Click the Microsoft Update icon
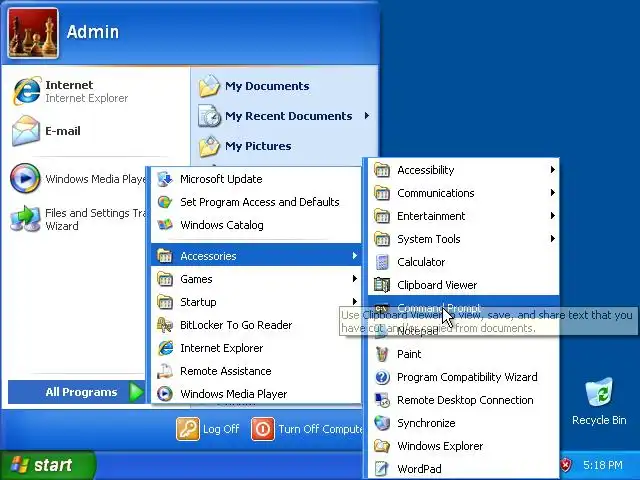640x480 pixels. 165,179
